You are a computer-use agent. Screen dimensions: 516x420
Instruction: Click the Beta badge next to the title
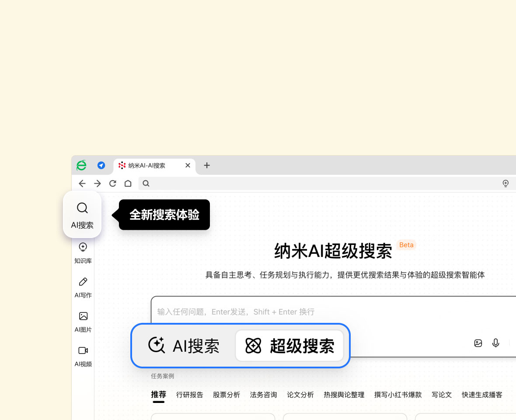[406, 245]
